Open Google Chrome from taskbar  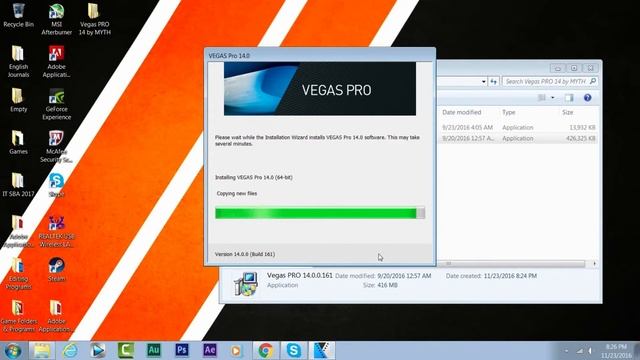pyautogui.click(x=265, y=351)
